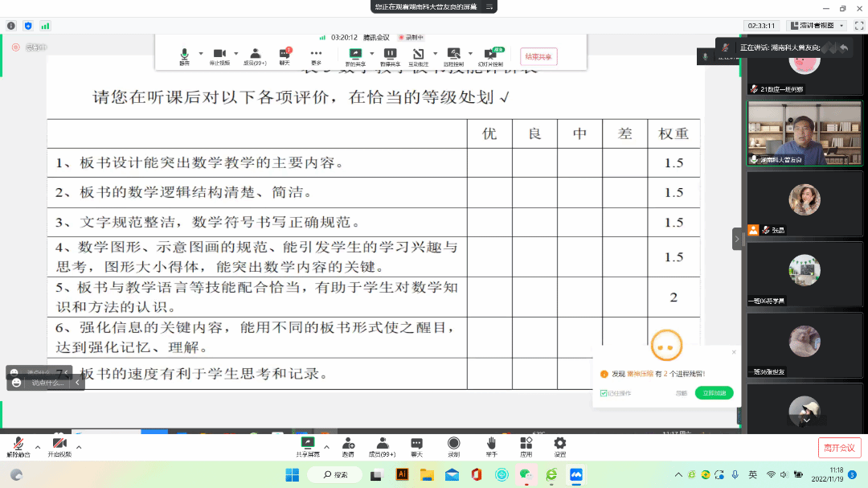Expand the arrow next to 解除静音 microphone

[x=37, y=446]
